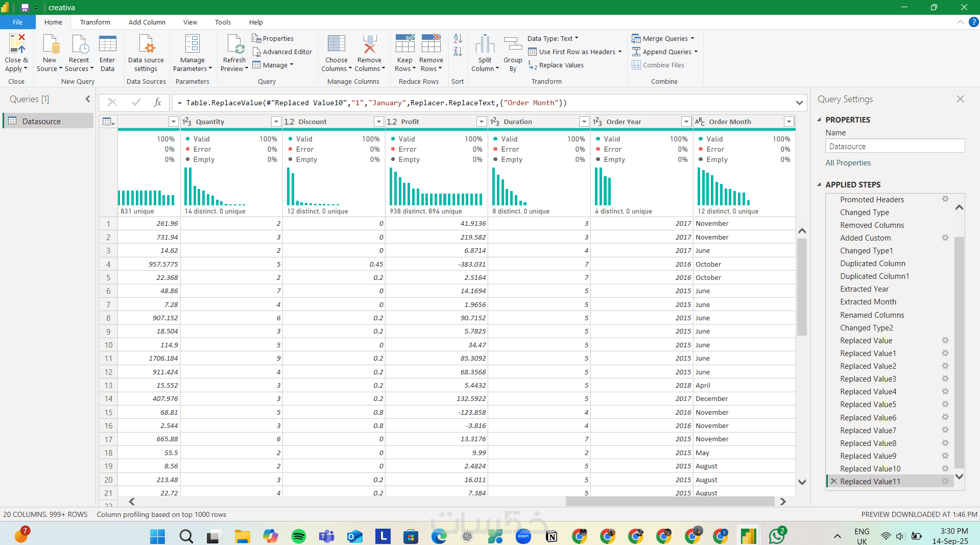Screen dimensions: 980x545
Task: Click the All Properties link
Action: [x=848, y=162]
